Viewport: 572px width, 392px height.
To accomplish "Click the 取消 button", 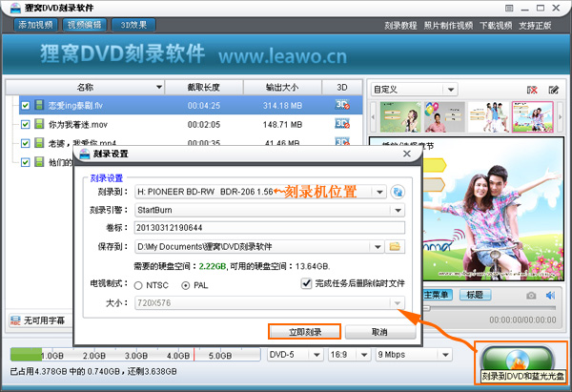I will [x=380, y=332].
